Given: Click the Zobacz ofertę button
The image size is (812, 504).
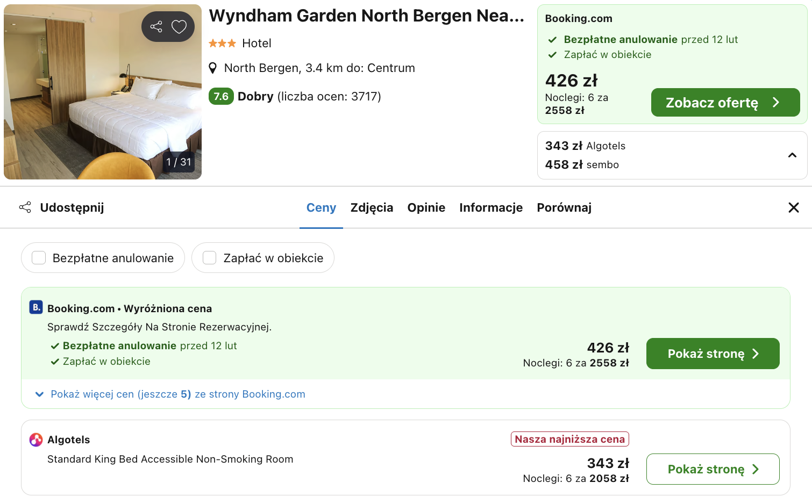Looking at the screenshot, I should [x=725, y=103].
